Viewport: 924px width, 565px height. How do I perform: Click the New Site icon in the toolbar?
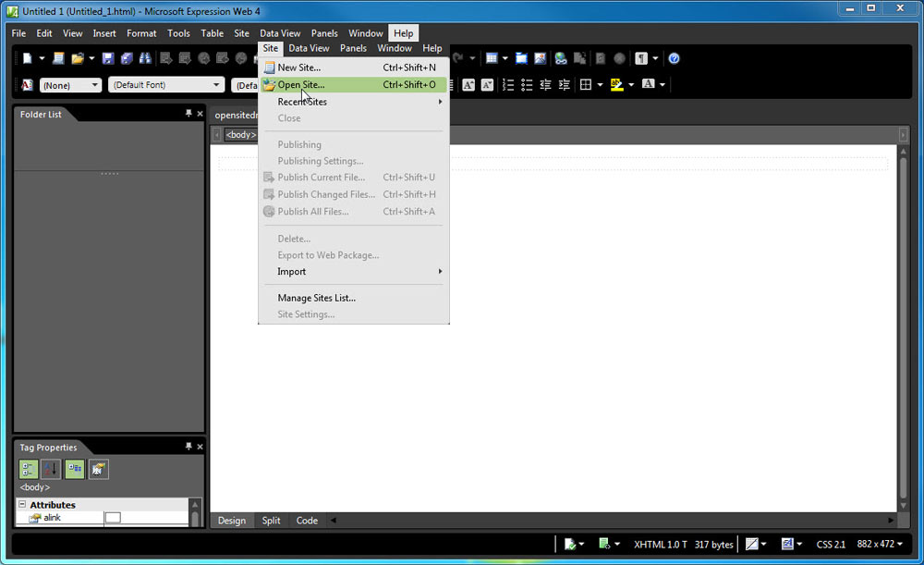58,58
